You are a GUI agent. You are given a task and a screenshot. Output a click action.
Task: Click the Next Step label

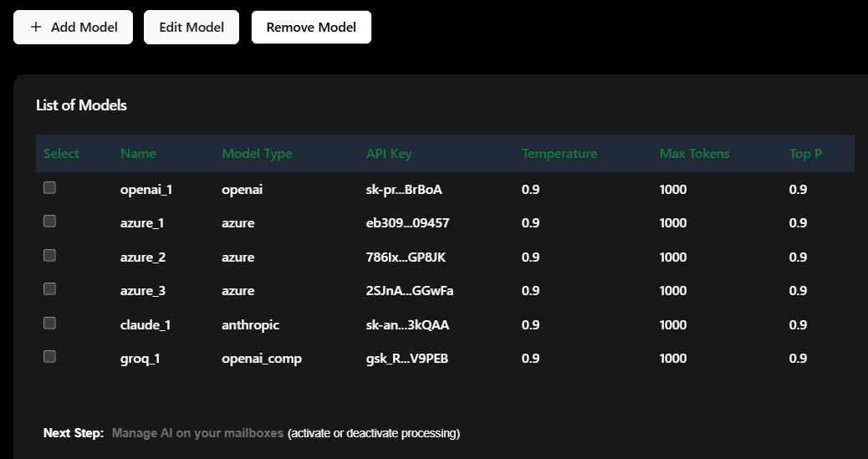(74, 433)
